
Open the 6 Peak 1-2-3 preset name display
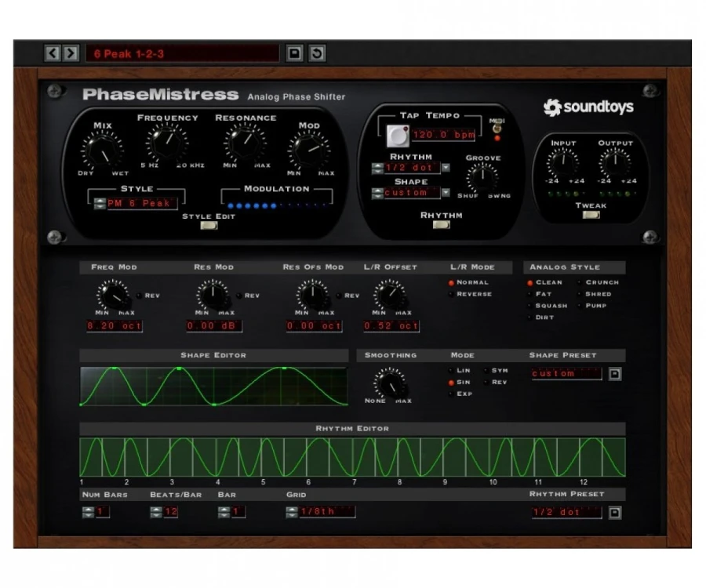tap(182, 53)
